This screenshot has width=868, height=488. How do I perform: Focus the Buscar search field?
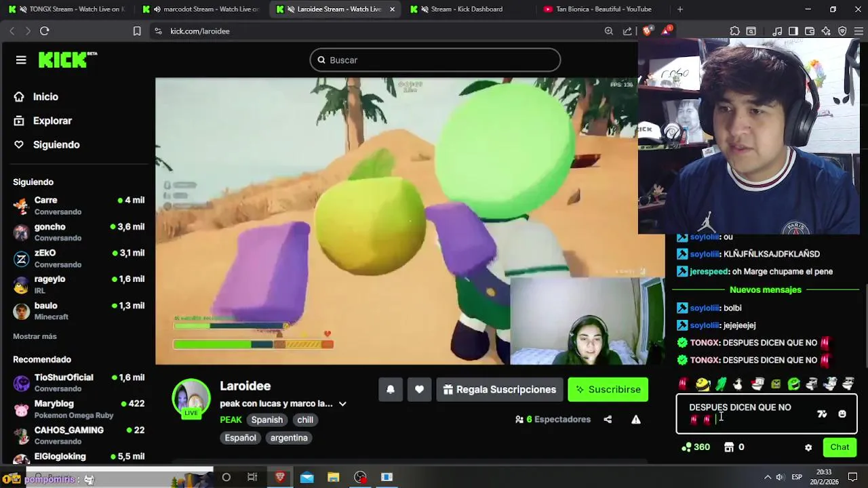pos(435,60)
